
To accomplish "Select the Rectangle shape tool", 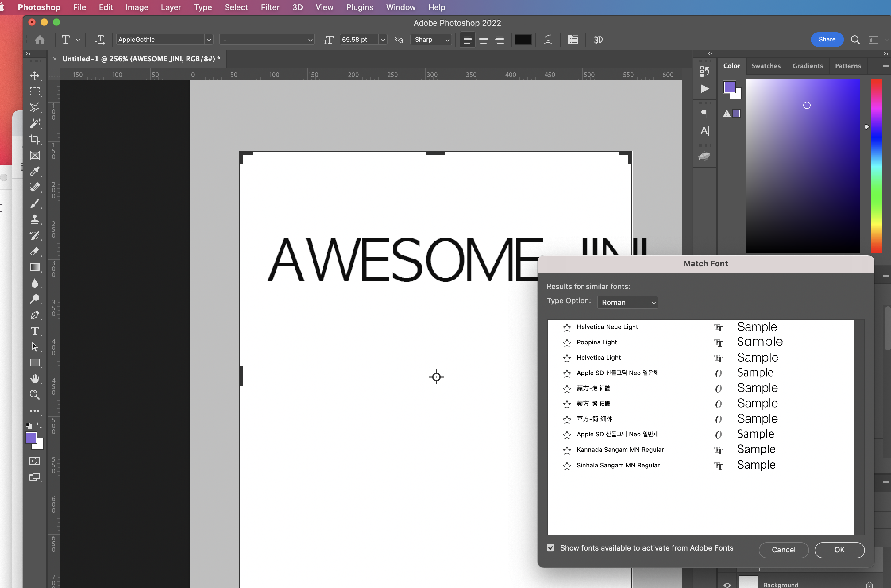I will pos(35,363).
